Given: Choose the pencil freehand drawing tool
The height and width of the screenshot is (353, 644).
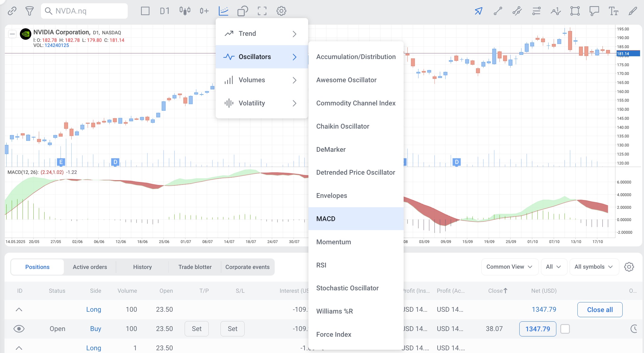Looking at the screenshot, I should tap(633, 11).
